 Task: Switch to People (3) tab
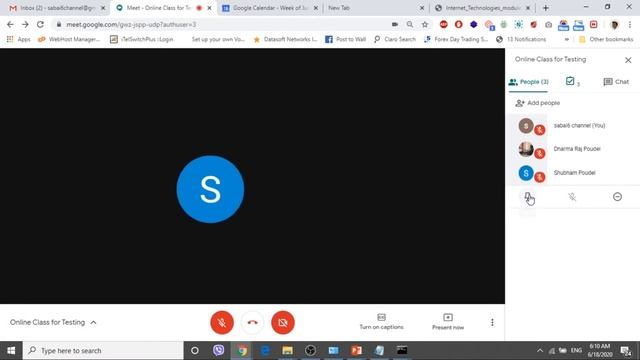tap(528, 82)
